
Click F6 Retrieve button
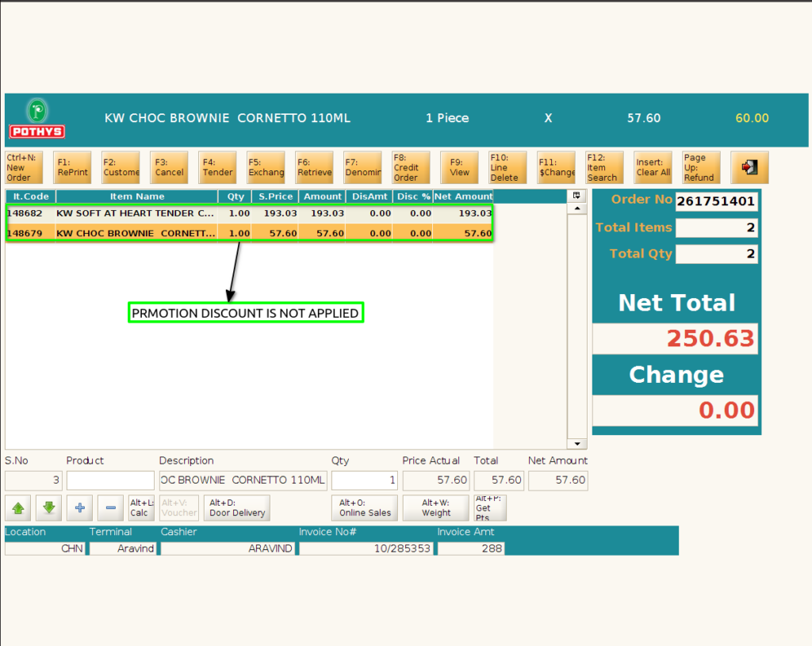314,167
